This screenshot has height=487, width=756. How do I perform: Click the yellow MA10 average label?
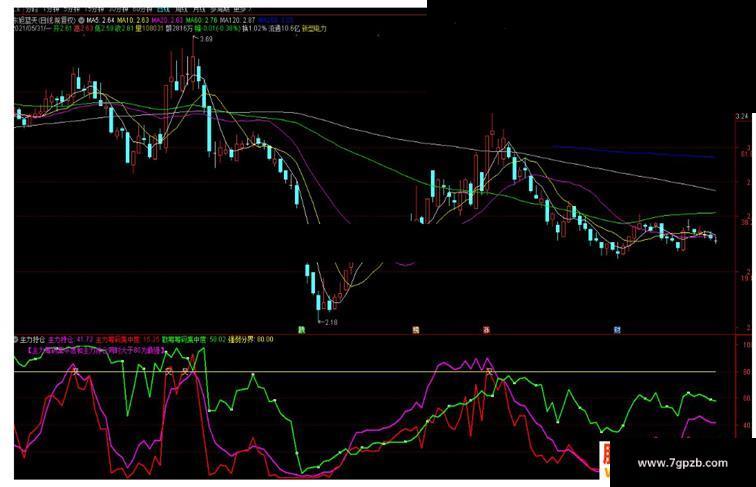pos(133,20)
